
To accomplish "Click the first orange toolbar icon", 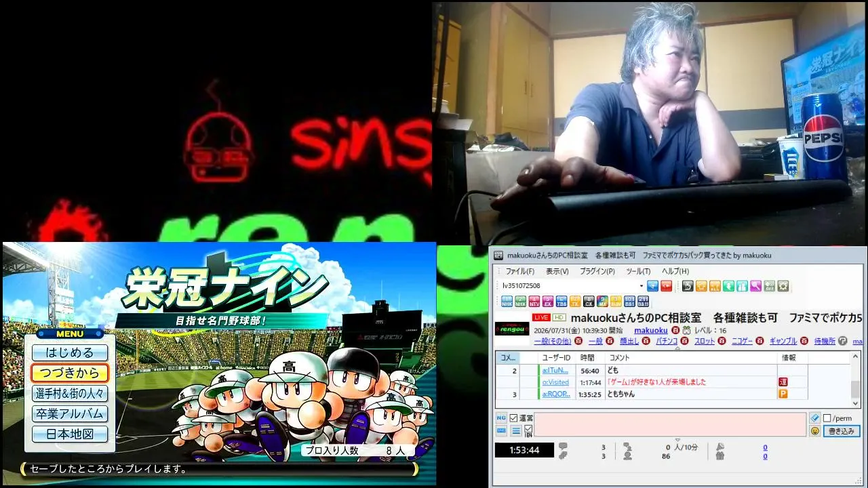I will coord(701,286).
